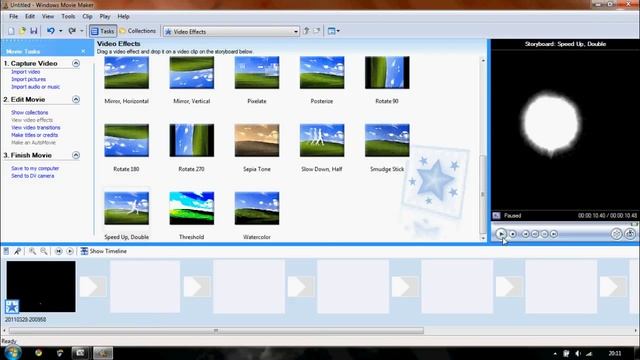Screen dimensions: 640x360
Task: Click Narrate Timeline microphone icon
Action: point(17,251)
